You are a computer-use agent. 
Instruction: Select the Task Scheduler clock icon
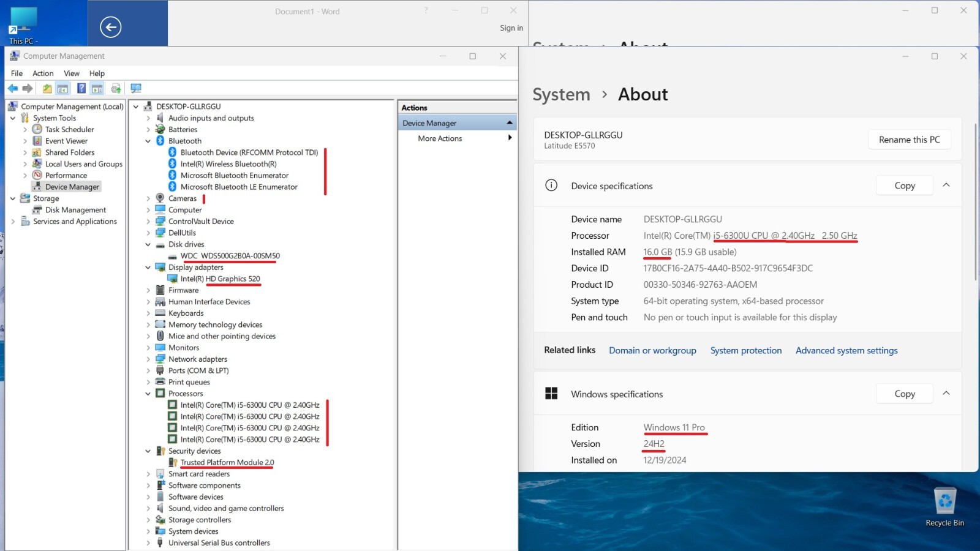tap(37, 129)
